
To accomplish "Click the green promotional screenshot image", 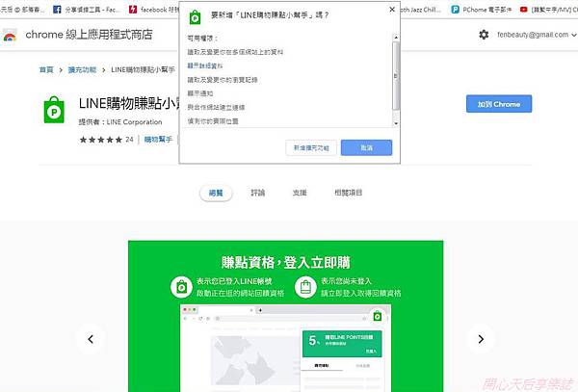I will (286, 316).
